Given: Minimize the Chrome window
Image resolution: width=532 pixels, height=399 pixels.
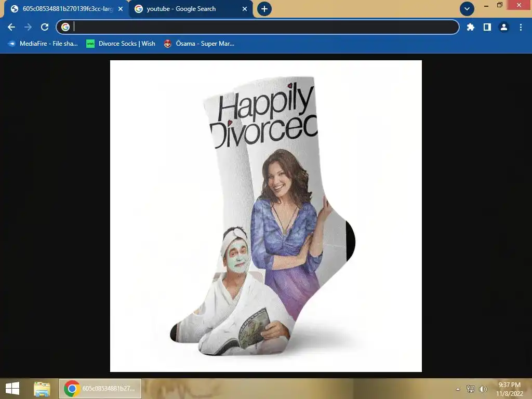Looking at the screenshot, I should click(x=486, y=5).
